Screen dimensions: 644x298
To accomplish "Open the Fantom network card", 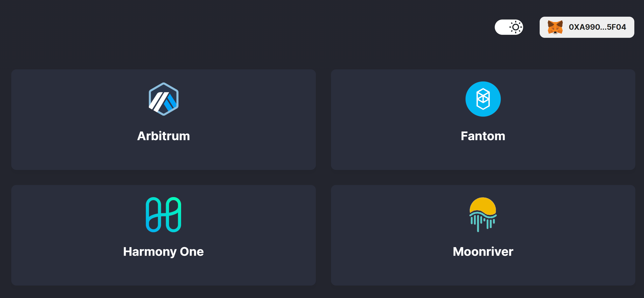I will tap(400, 120).
